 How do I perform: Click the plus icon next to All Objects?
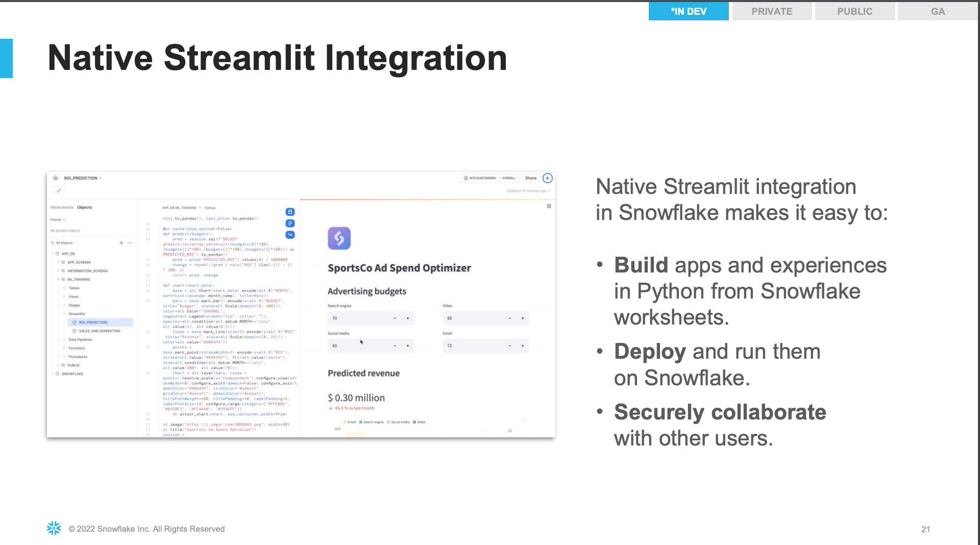pos(121,243)
